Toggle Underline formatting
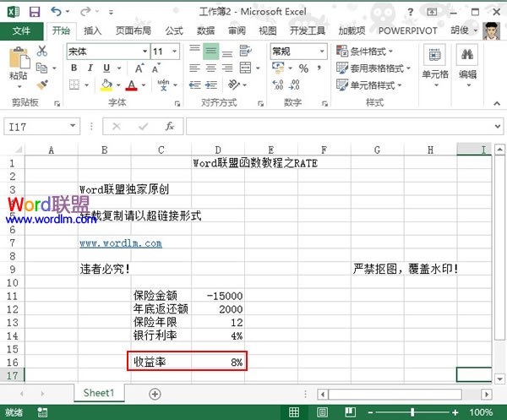Screen dimensions: 507x420 pos(106,68)
